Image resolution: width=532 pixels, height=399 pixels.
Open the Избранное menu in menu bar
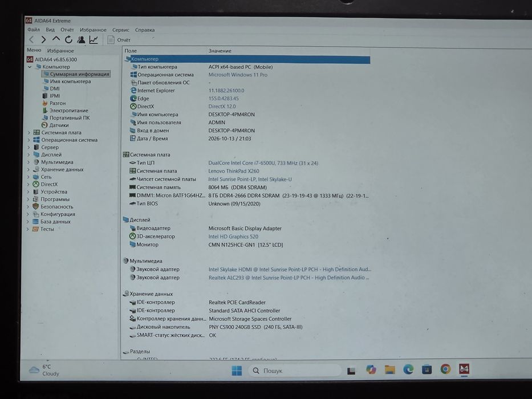[93, 30]
